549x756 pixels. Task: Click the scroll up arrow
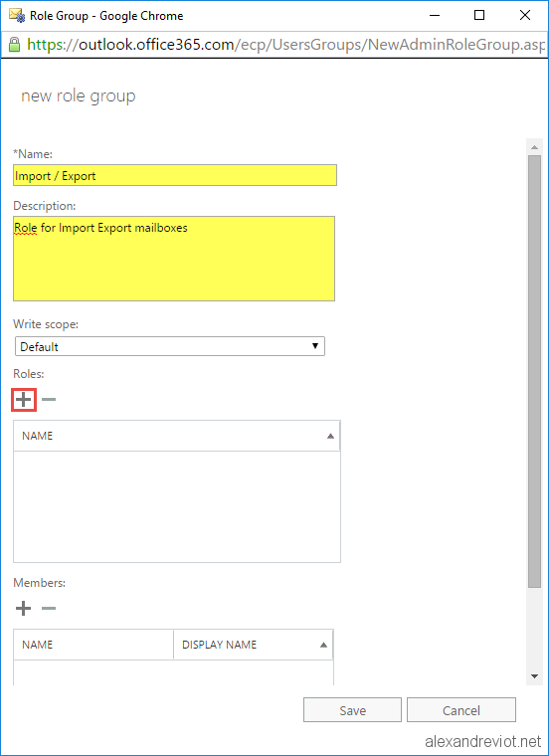534,146
